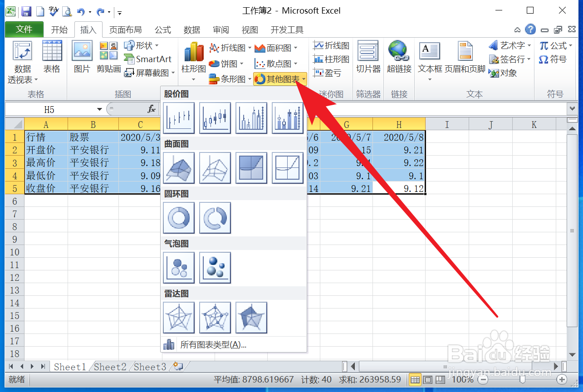583x392 pixels.
Task: Insert a Table (表格)
Action: pos(52,58)
